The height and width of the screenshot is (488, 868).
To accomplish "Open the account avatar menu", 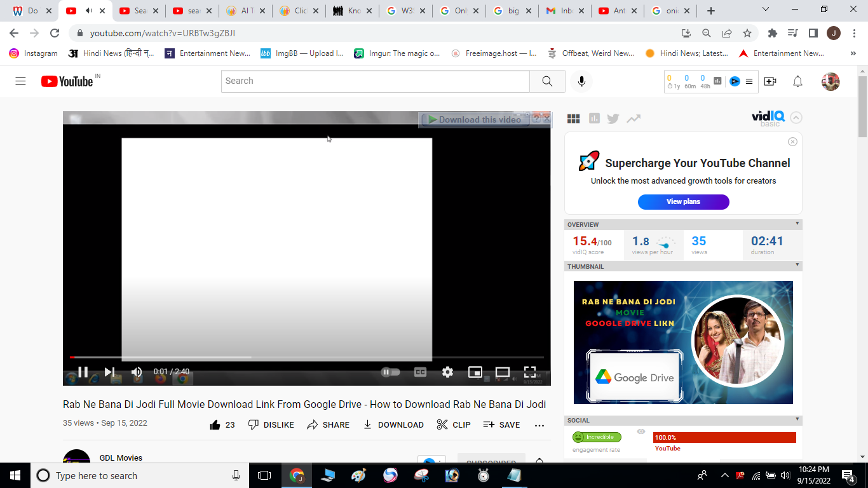I will coord(831,81).
